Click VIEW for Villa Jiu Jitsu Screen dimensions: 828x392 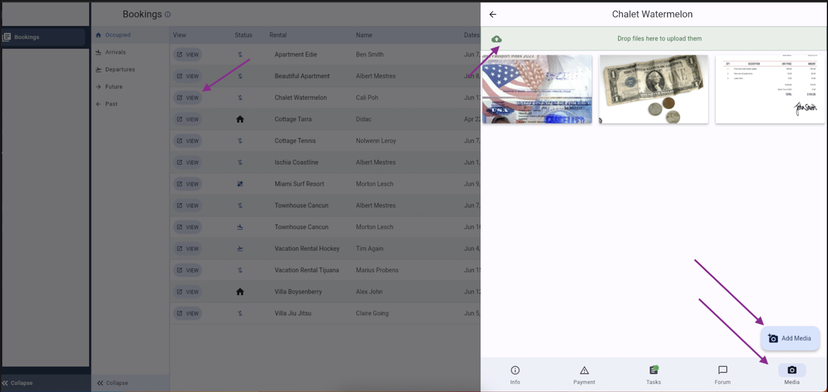[x=187, y=313]
